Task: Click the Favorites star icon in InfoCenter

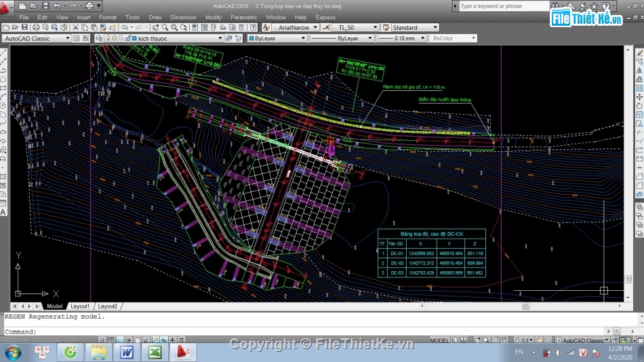Action: 594,5
